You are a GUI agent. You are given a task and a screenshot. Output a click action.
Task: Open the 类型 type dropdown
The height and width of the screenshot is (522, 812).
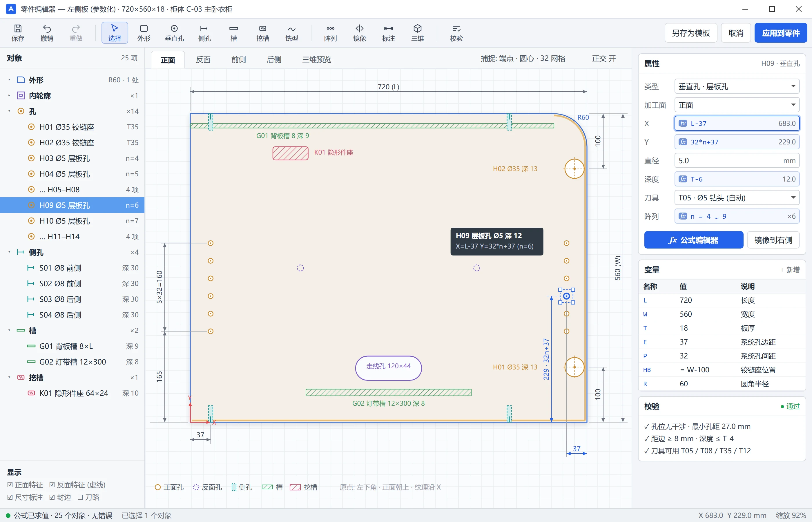pyautogui.click(x=737, y=86)
